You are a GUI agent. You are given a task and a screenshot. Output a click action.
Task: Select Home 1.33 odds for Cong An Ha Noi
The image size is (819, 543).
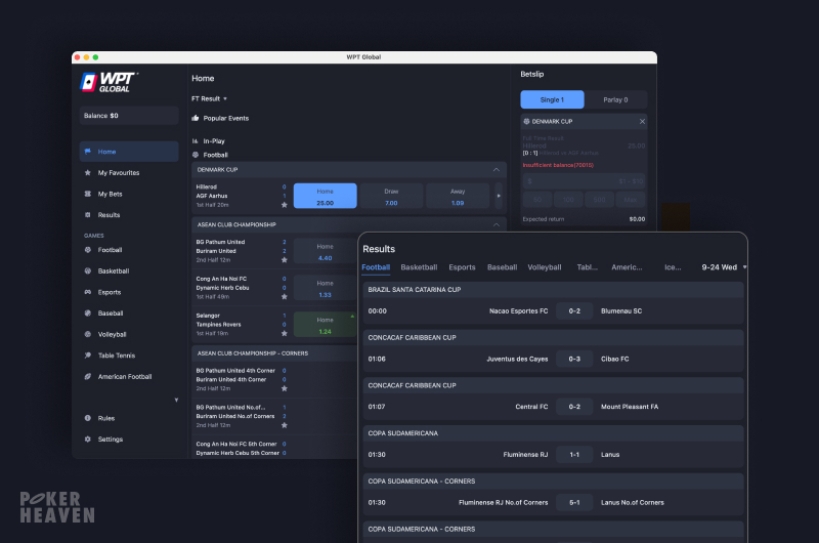[325, 288]
